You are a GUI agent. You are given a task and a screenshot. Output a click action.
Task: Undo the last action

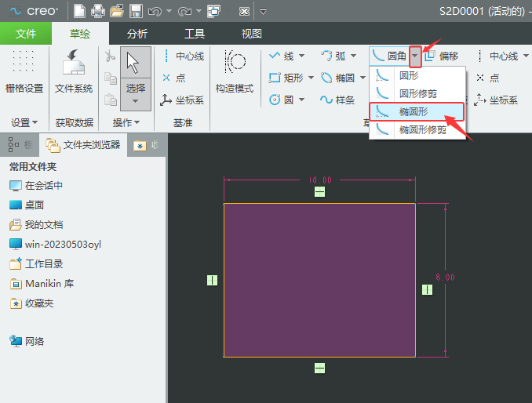[x=155, y=12]
